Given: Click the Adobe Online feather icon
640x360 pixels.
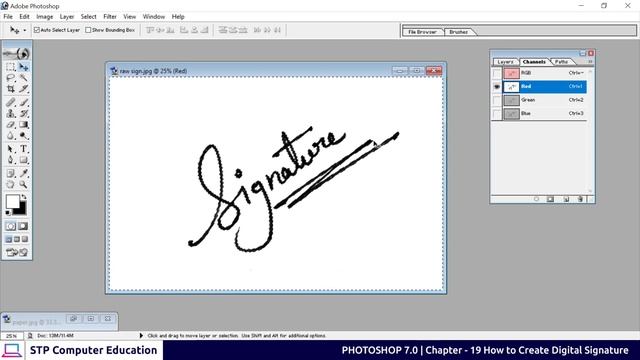Looking at the screenshot, I should pyautogui.click(x=17, y=53).
